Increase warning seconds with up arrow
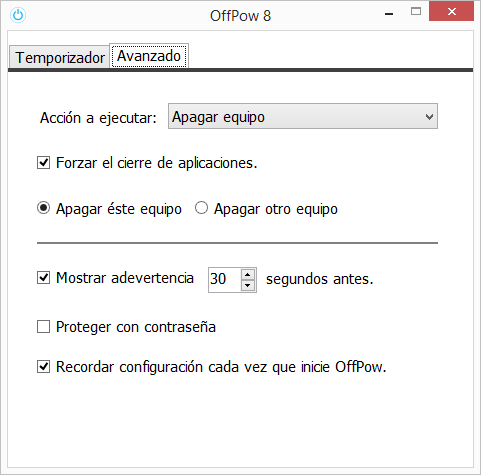The image size is (481, 475). tap(248, 275)
